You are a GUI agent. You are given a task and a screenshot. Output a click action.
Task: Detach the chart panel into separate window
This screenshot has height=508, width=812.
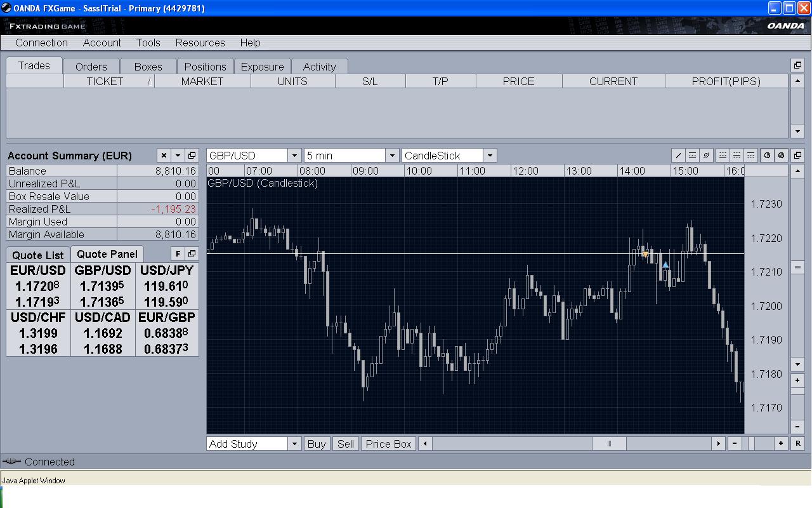click(798, 156)
